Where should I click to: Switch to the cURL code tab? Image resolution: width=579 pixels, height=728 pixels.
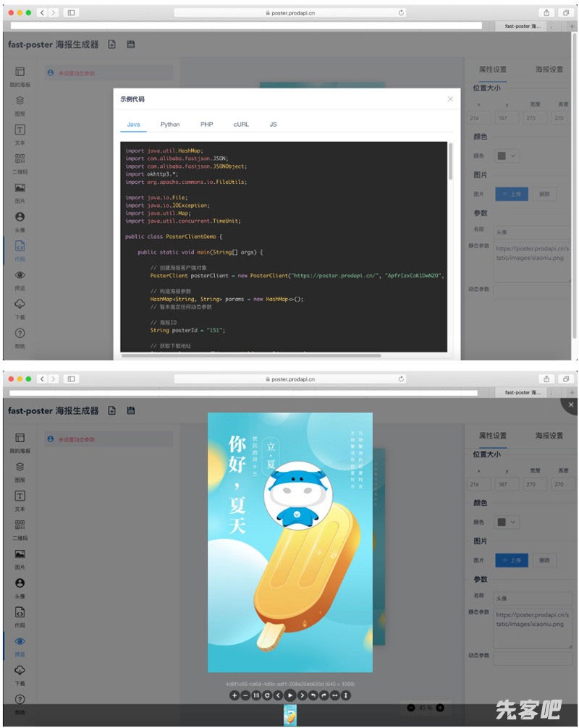241,124
